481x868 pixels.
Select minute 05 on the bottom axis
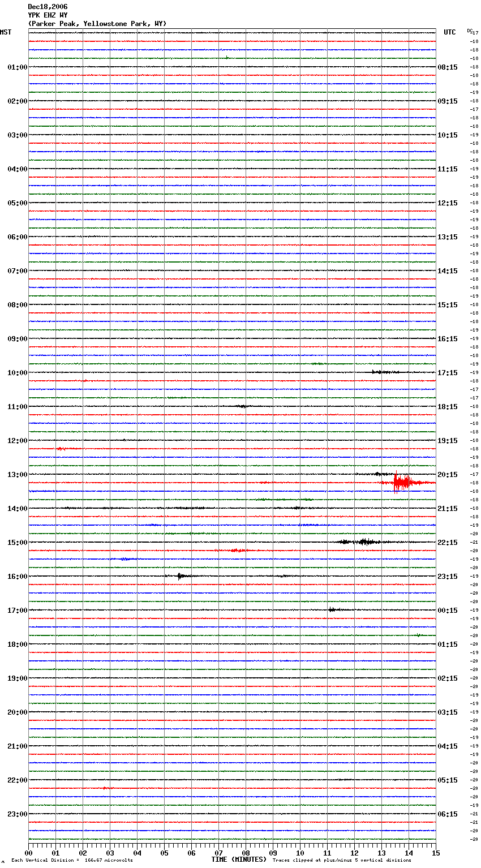pos(164,853)
